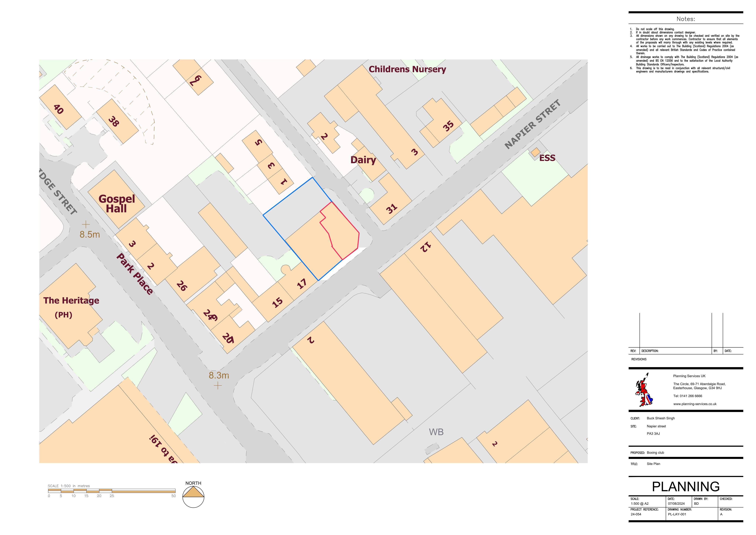Click the 8.3m spot height text
This screenshot has height=535, width=756.
click(x=219, y=375)
